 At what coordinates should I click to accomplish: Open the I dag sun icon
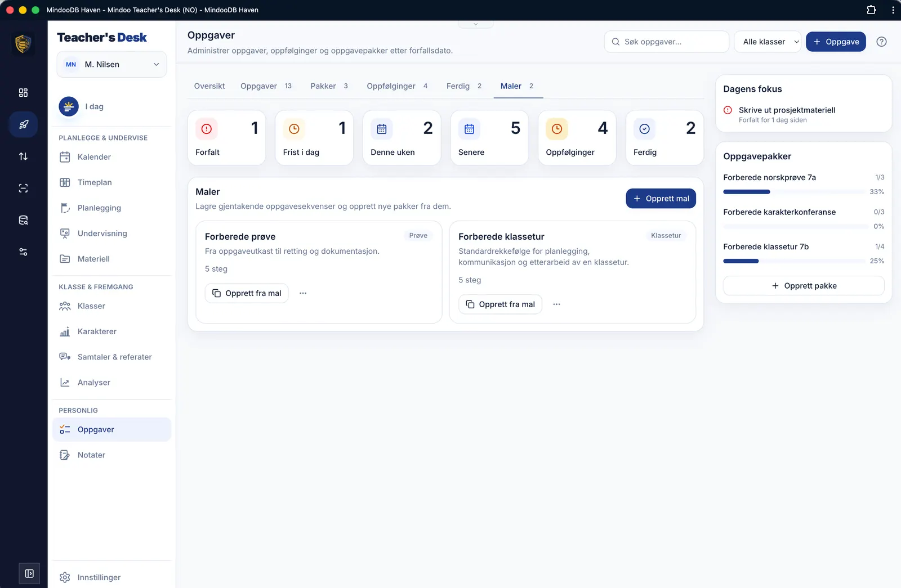pyautogui.click(x=69, y=106)
